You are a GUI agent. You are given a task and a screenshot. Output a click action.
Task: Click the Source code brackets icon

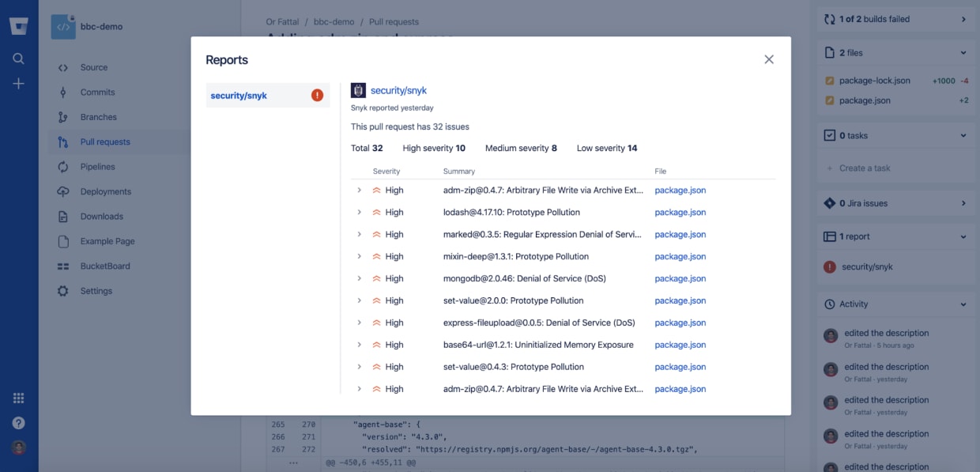click(x=63, y=68)
